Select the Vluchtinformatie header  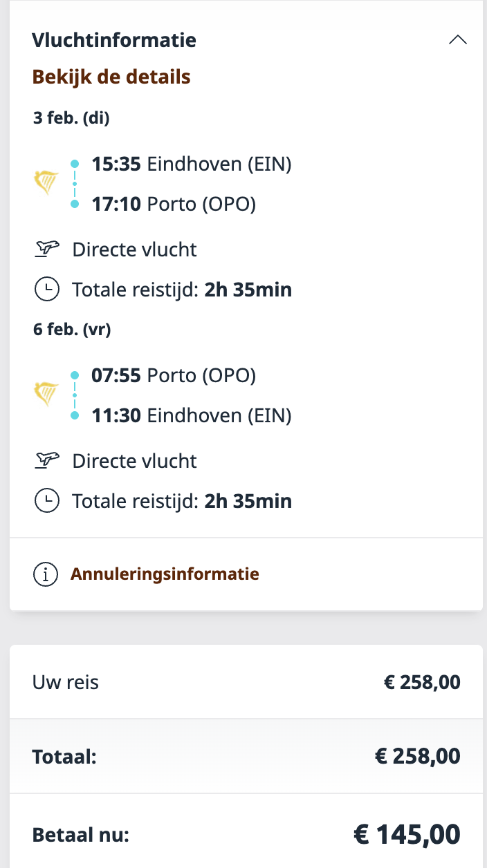pyautogui.click(x=113, y=40)
